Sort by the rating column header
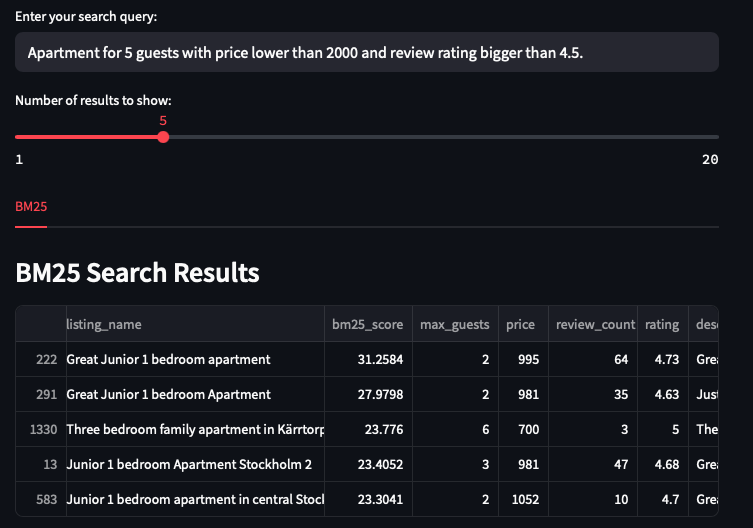 663,324
